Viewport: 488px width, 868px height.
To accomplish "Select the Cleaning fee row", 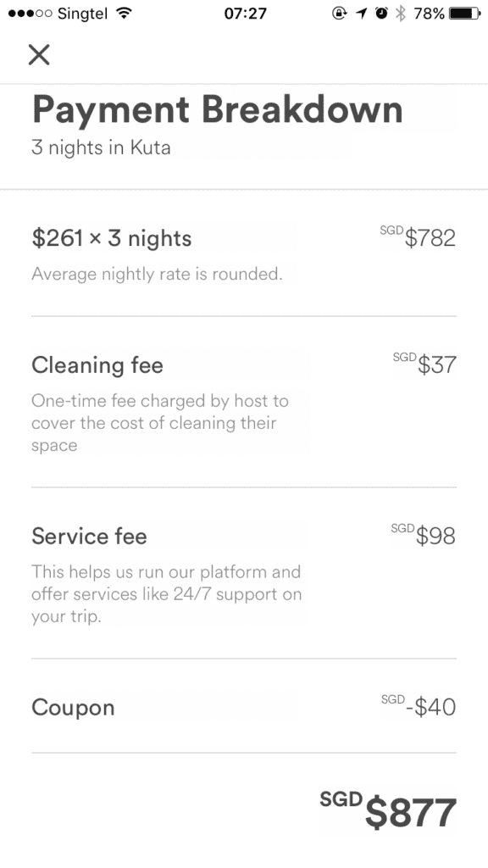I will pyautogui.click(x=244, y=403).
